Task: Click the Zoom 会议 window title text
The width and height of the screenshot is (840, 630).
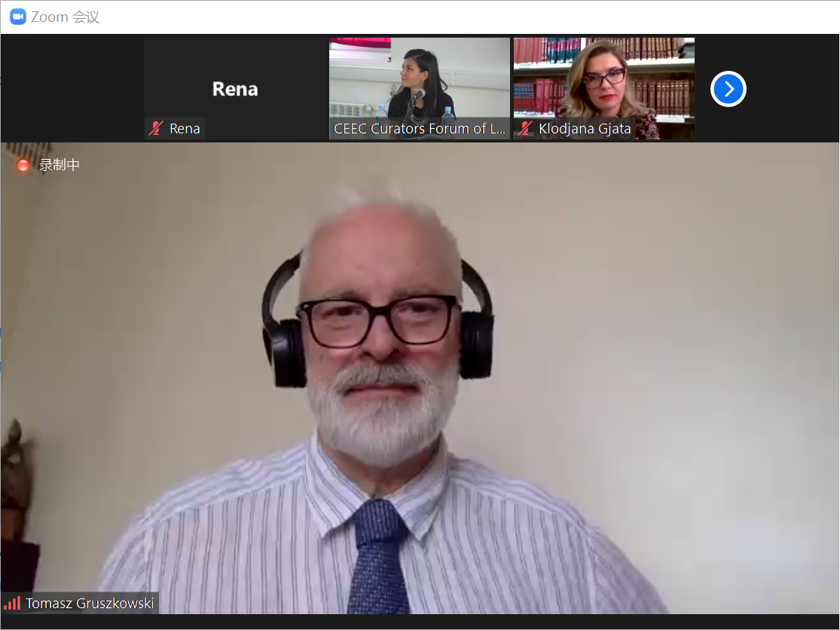Action: [66, 17]
